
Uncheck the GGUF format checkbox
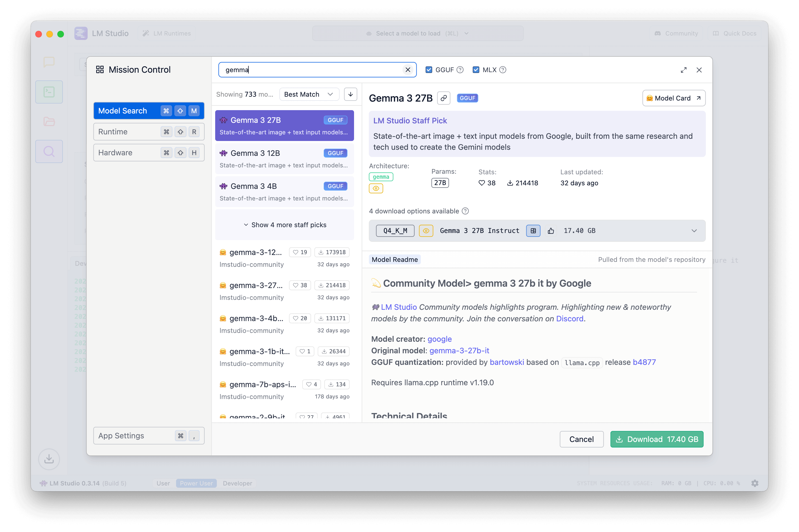pos(429,70)
